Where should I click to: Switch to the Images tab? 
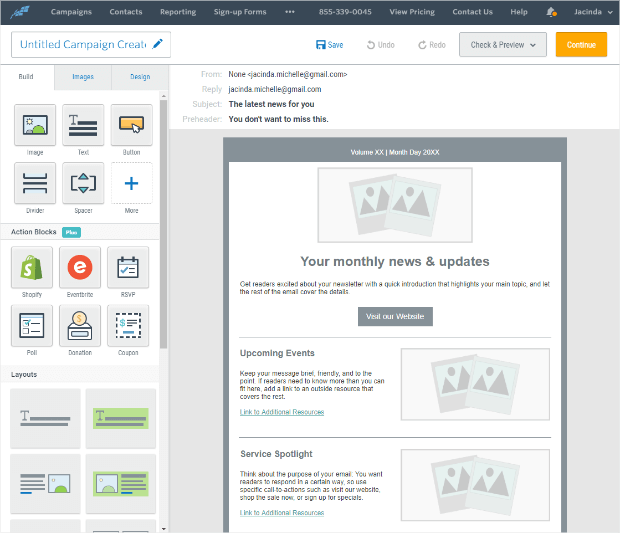pos(83,77)
